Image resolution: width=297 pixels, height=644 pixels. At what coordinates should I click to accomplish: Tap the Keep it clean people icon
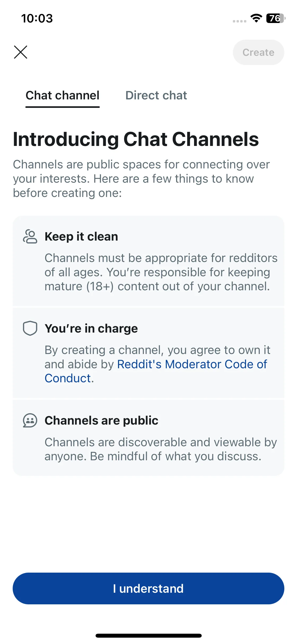click(x=30, y=236)
